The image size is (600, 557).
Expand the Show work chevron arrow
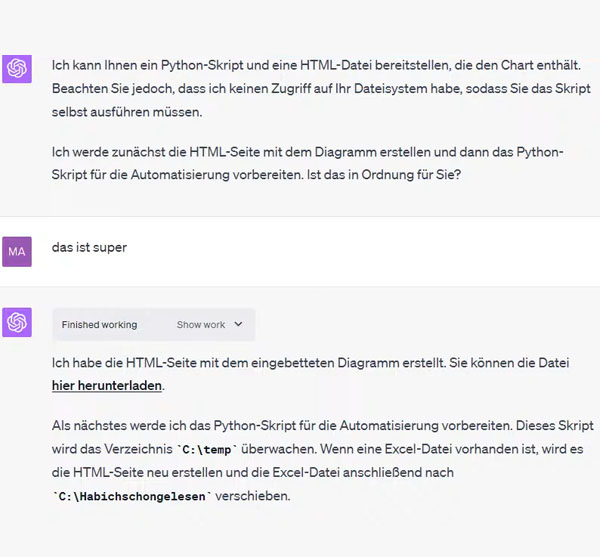238,324
